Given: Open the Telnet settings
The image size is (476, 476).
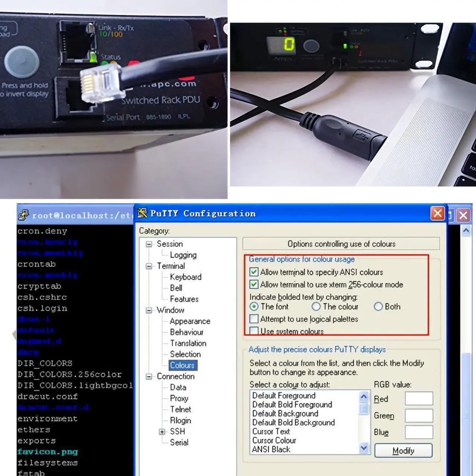Looking at the screenshot, I should [180, 409].
